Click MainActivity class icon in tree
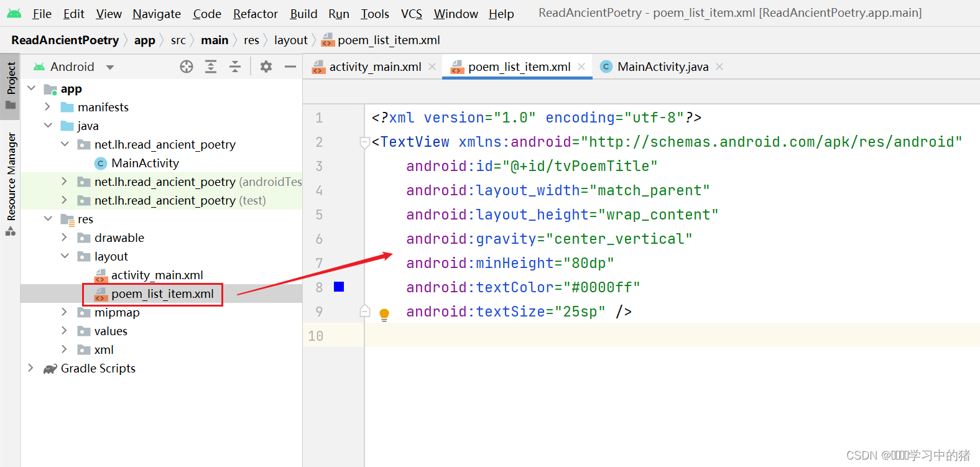The height and width of the screenshot is (467, 980). coord(101,163)
